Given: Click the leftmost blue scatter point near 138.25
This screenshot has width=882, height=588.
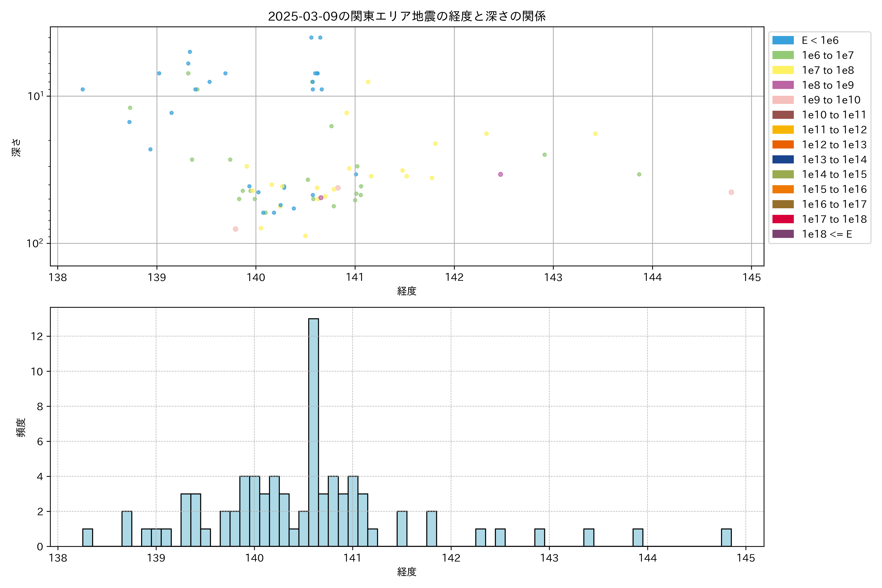Looking at the screenshot, I should (x=83, y=89).
